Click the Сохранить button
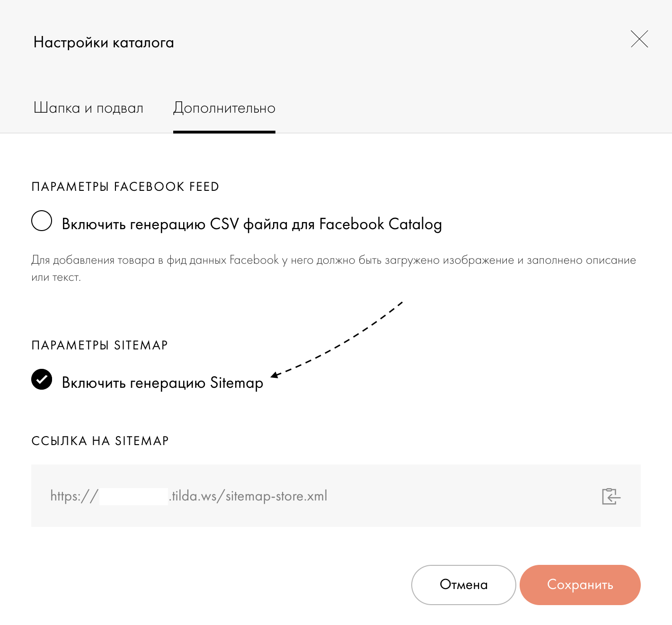This screenshot has width=672, height=625. 580,585
